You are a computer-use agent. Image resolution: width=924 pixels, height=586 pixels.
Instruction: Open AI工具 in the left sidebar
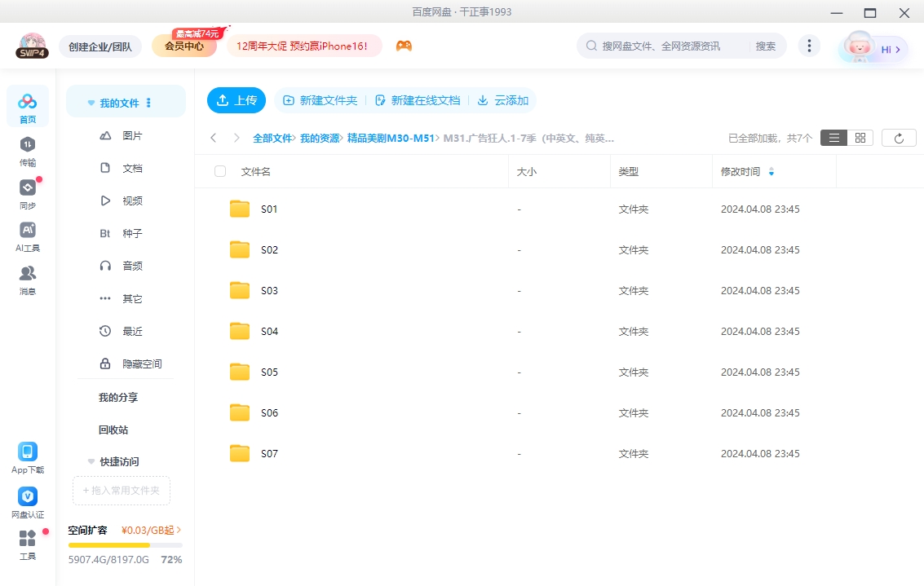(27, 230)
